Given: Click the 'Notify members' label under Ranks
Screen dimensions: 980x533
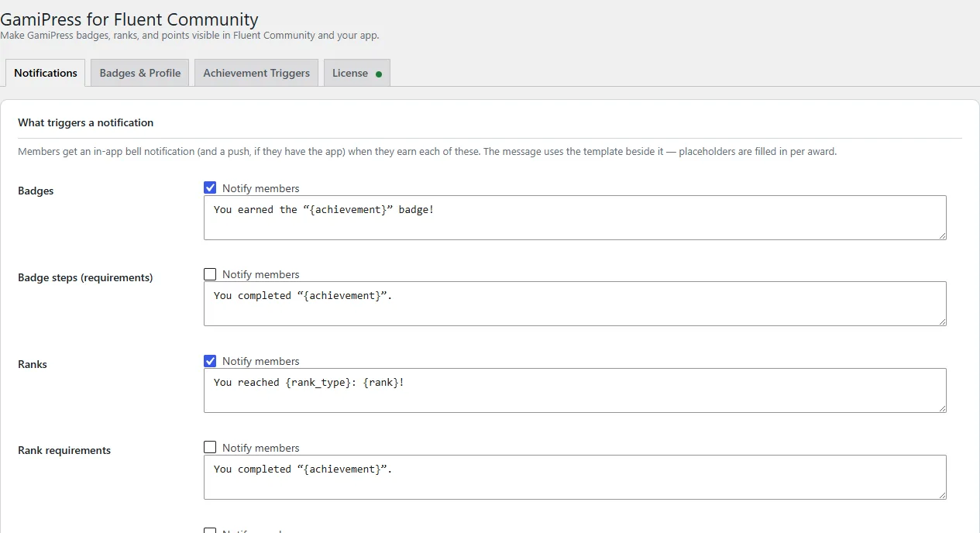Looking at the screenshot, I should coord(260,361).
